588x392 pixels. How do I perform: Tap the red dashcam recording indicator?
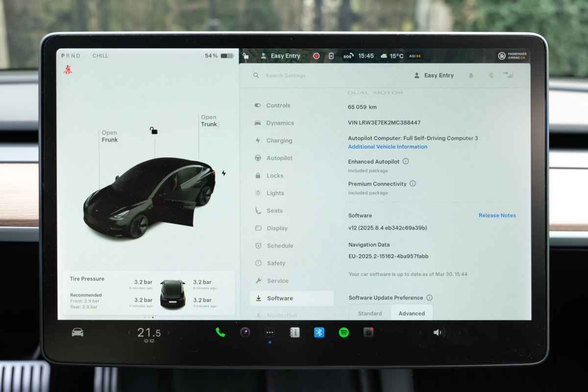(x=316, y=56)
